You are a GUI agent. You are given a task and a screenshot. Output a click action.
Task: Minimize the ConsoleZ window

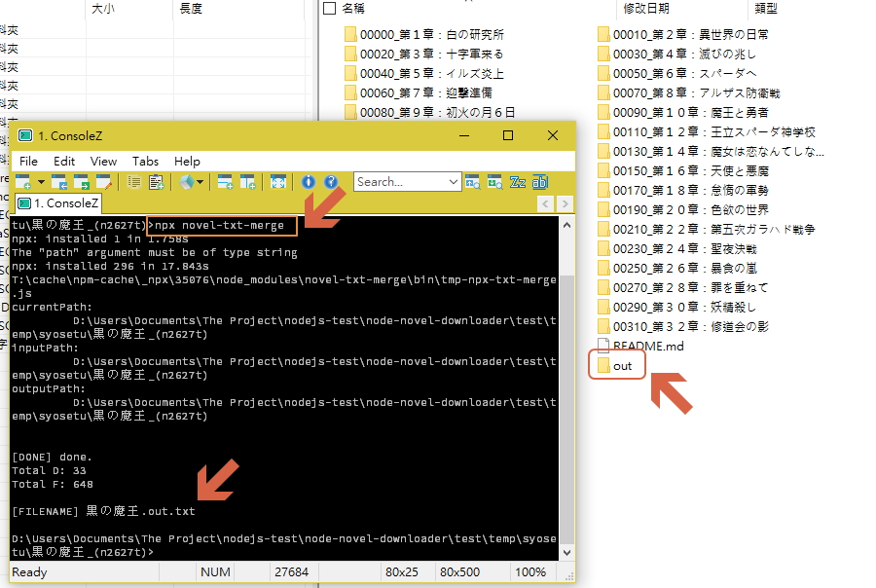[464, 135]
